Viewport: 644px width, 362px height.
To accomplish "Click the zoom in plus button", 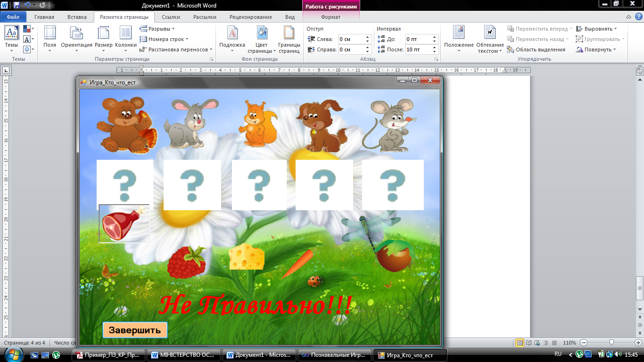I will pos(638,343).
